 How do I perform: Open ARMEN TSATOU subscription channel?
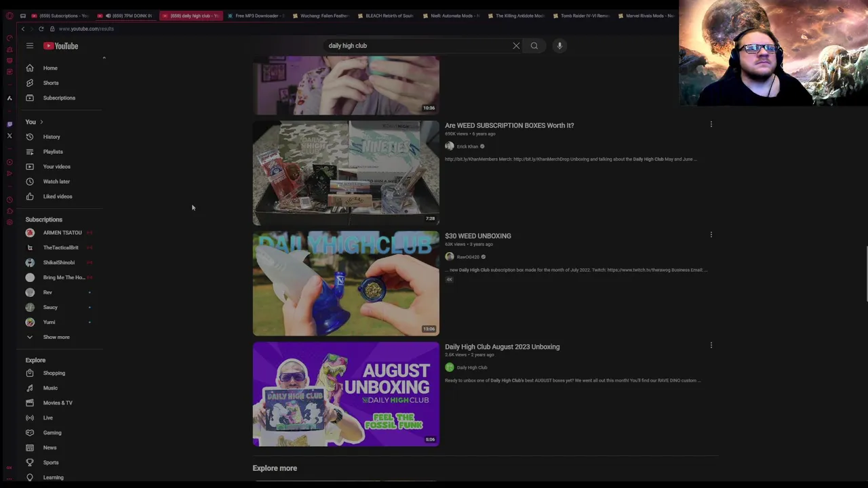click(62, 232)
